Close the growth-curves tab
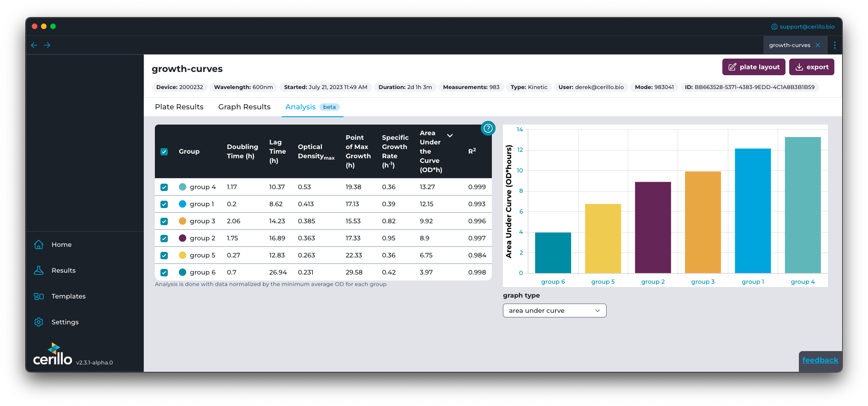Viewport: 868px width, 406px height. 818,45
